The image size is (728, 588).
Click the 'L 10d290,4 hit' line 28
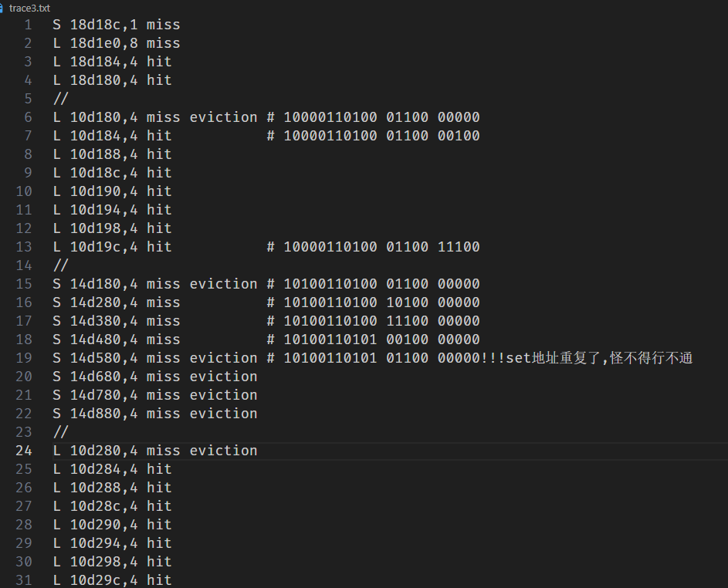pos(112,525)
